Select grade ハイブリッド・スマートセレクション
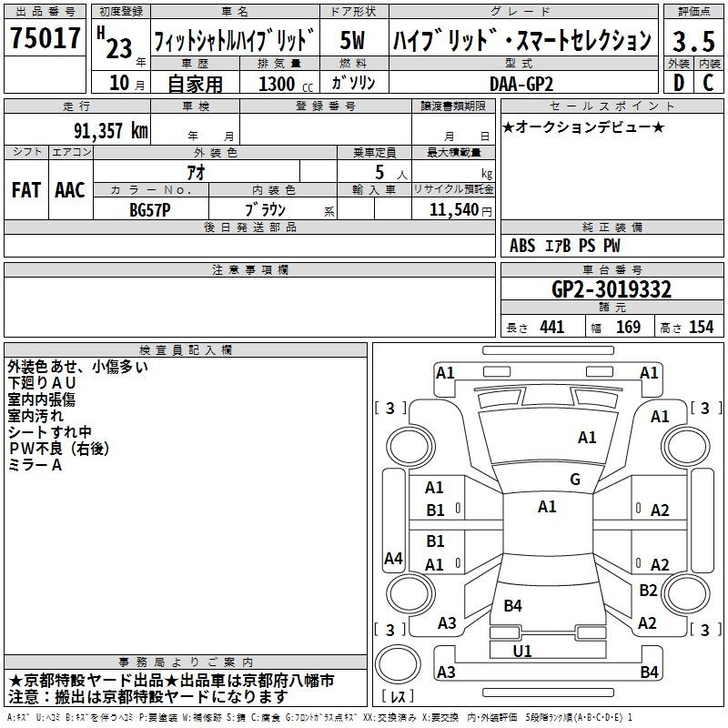 click(x=522, y=40)
